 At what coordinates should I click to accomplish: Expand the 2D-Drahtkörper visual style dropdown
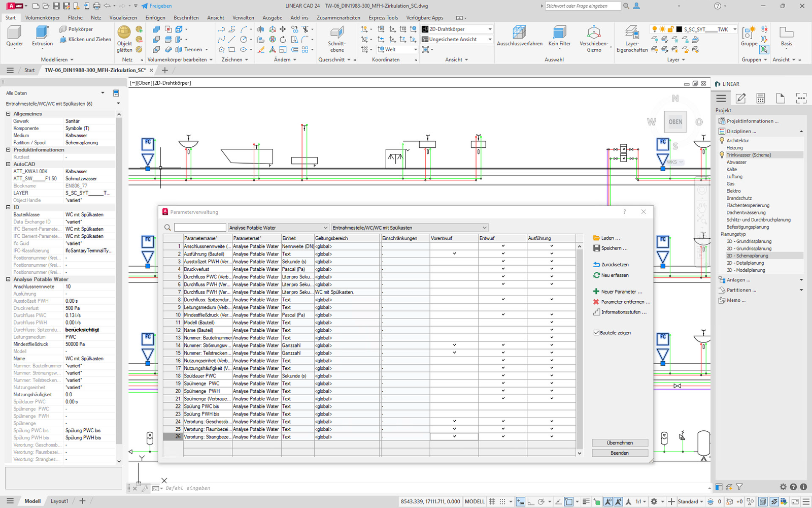490,29
